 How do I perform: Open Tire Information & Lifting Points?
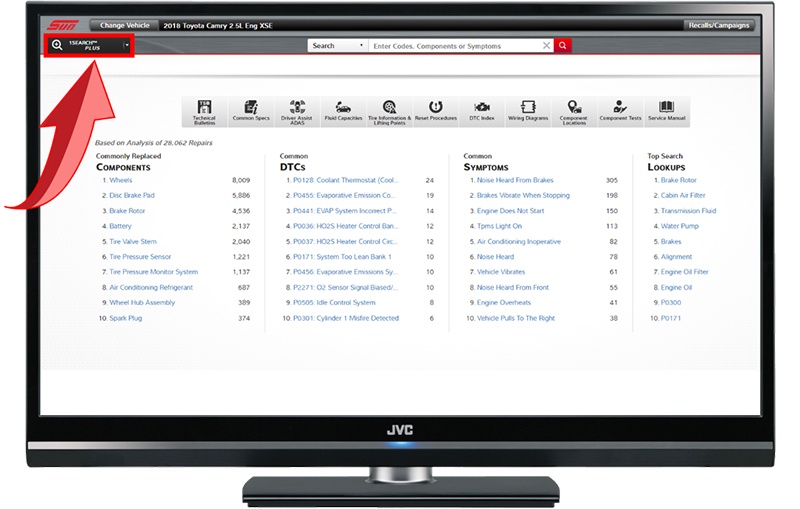click(x=388, y=112)
